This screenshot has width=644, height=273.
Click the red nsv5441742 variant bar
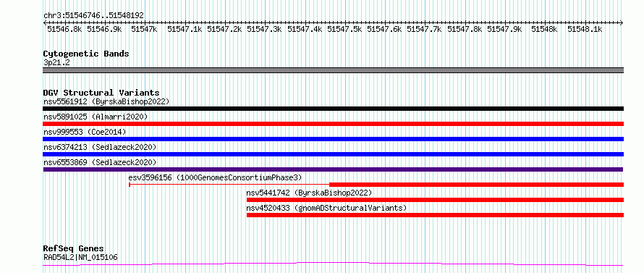click(x=435, y=200)
